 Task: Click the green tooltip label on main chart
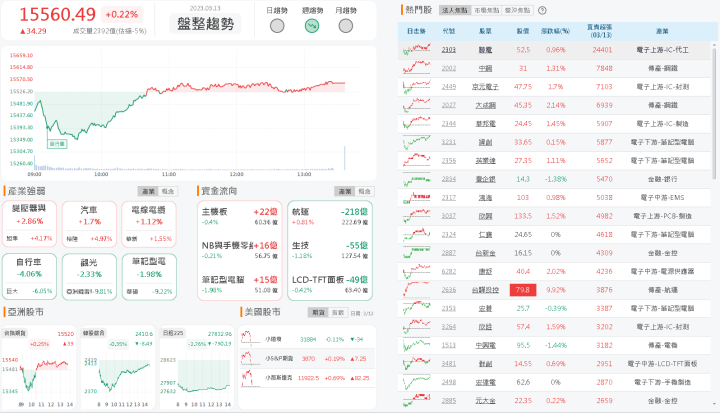point(57,144)
